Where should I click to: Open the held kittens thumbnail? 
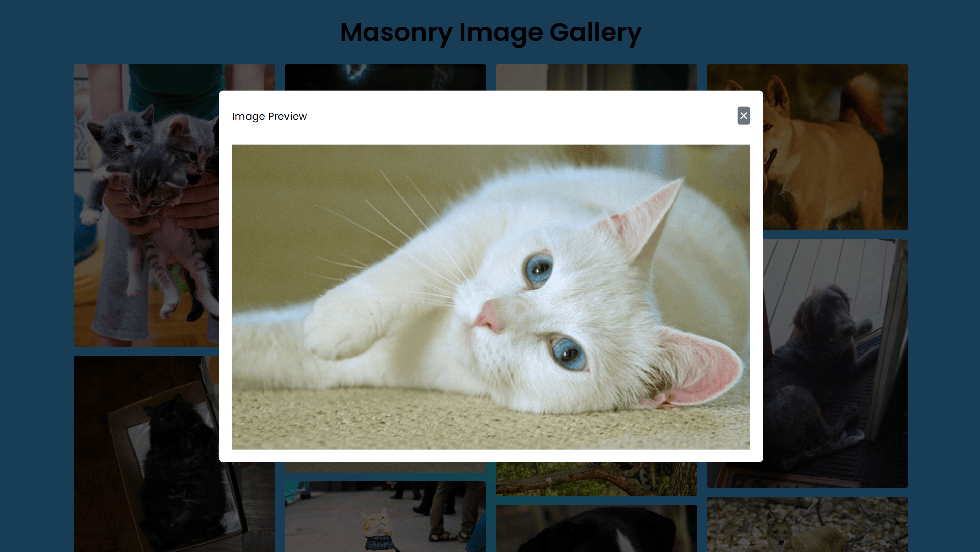point(146,205)
